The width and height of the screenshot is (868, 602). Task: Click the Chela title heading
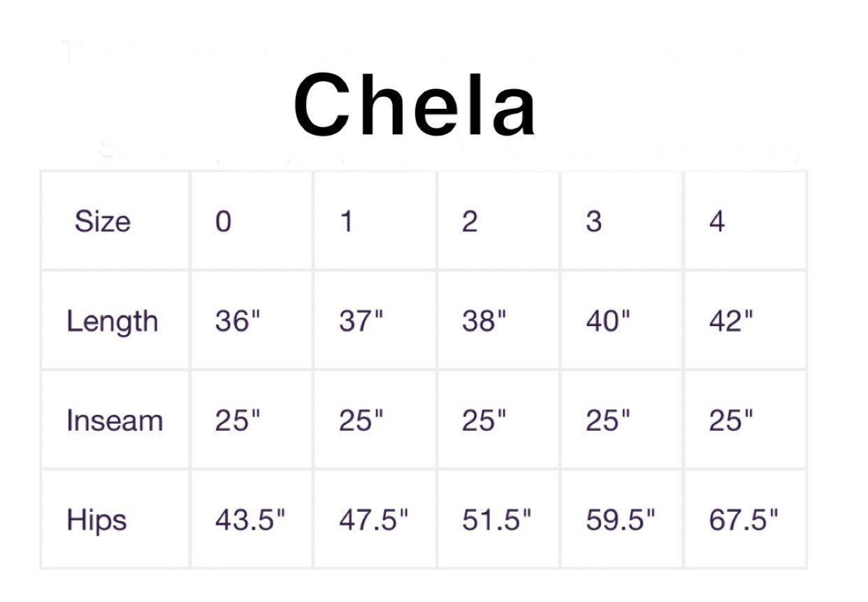point(415,106)
